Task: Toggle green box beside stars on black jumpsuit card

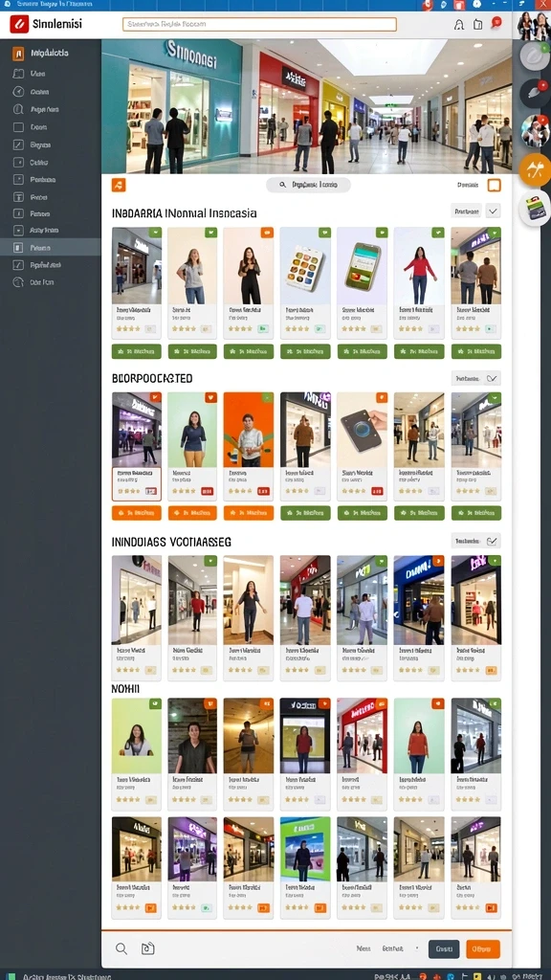Action: tap(264, 328)
